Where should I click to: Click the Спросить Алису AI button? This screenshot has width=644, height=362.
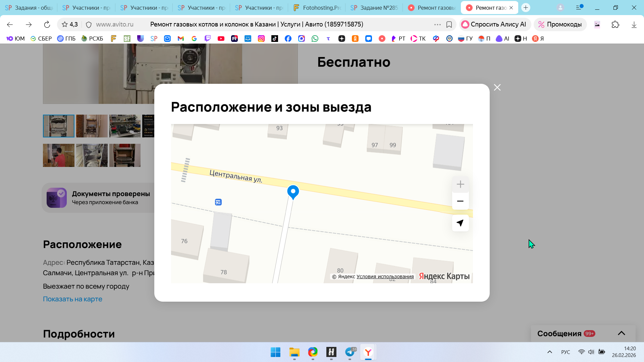[494, 24]
